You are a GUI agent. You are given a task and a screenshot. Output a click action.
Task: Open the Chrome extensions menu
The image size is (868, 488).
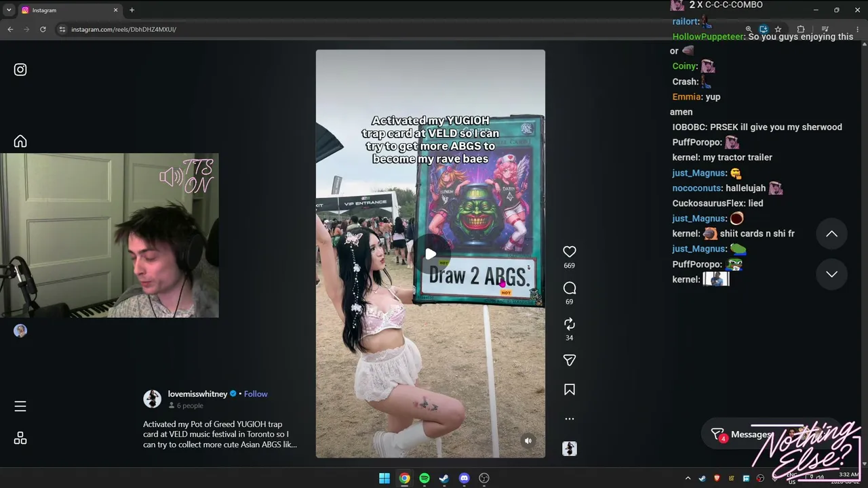pyautogui.click(x=801, y=29)
